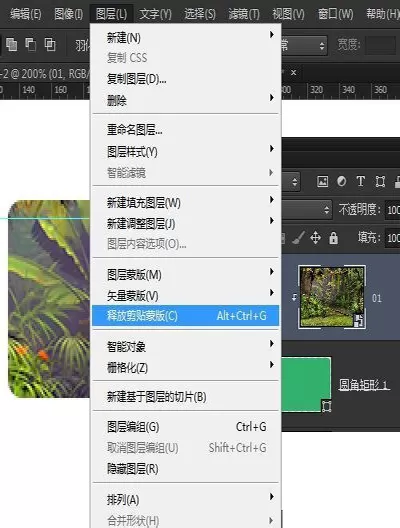Screen dimensions: 400x528
Task: Choose 新建基于图层的切片(B)
Action: pyautogui.click(x=186, y=397)
